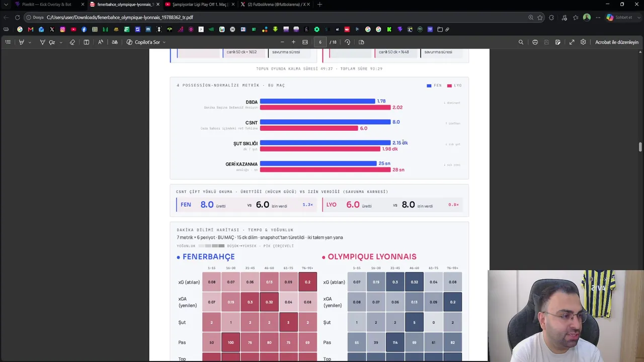Viewport: 644px width, 362px height.
Task: Click Acrobat ile düzenleyin button
Action: coord(617,42)
